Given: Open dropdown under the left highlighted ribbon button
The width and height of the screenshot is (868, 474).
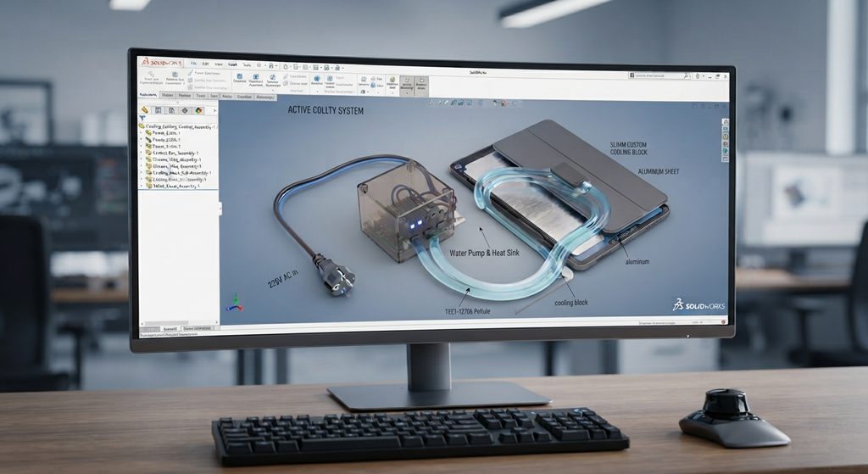Looking at the screenshot, I should tap(407, 93).
